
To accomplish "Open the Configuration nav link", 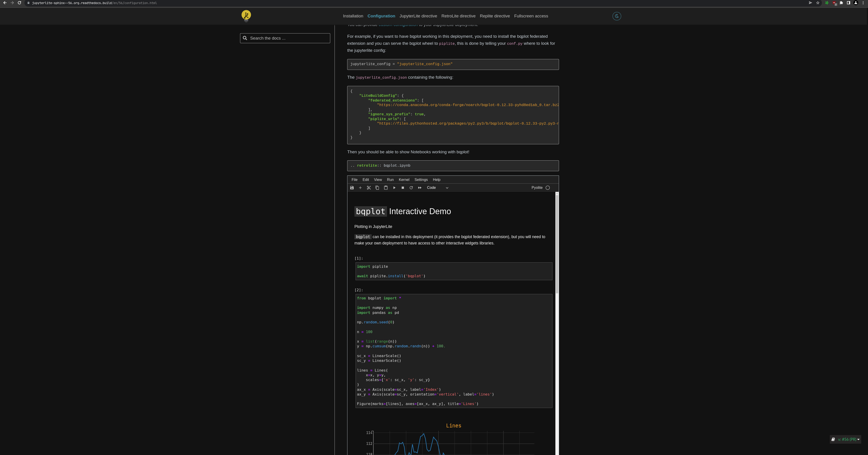I will click(x=381, y=16).
